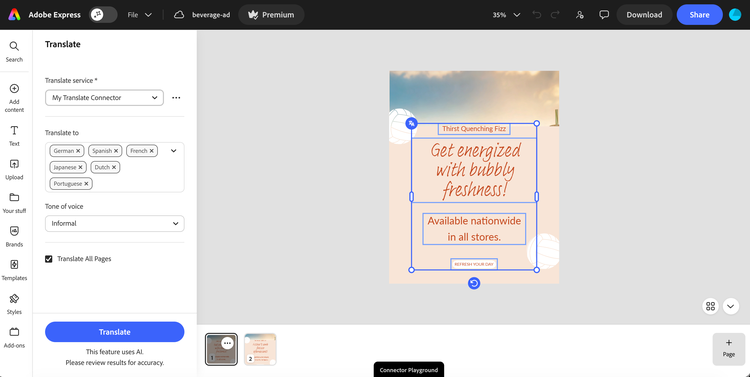
Task: Open Your stuff folder
Action: (14, 203)
